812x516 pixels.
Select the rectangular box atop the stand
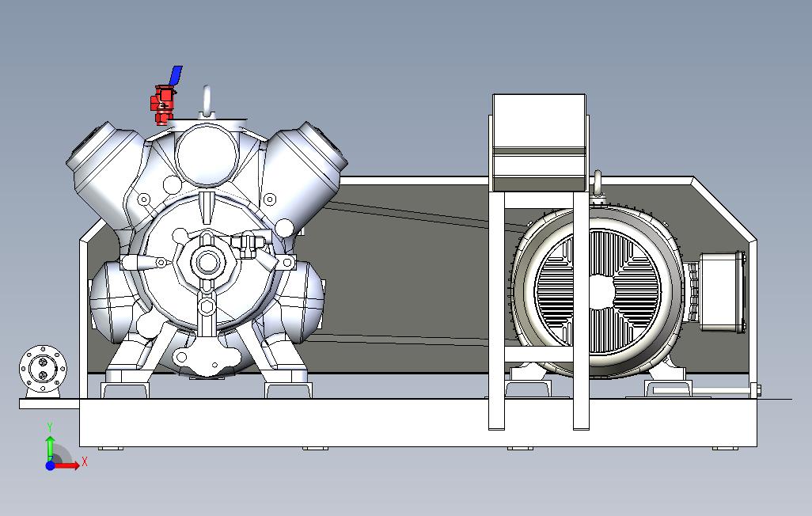pos(539,142)
